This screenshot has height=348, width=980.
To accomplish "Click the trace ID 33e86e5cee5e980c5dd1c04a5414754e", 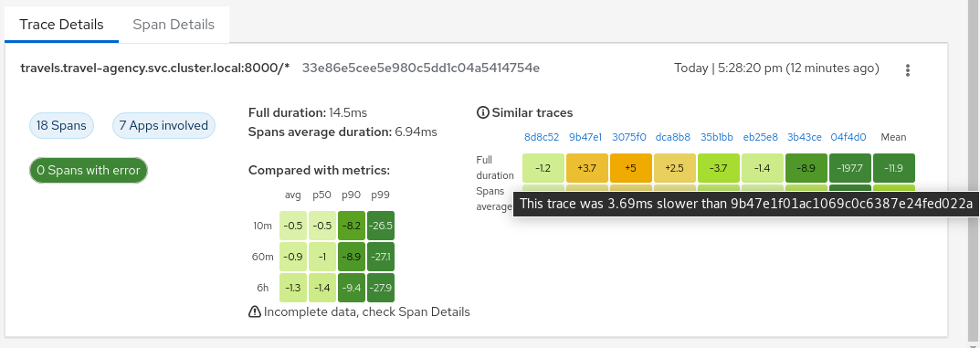I will tap(421, 68).
